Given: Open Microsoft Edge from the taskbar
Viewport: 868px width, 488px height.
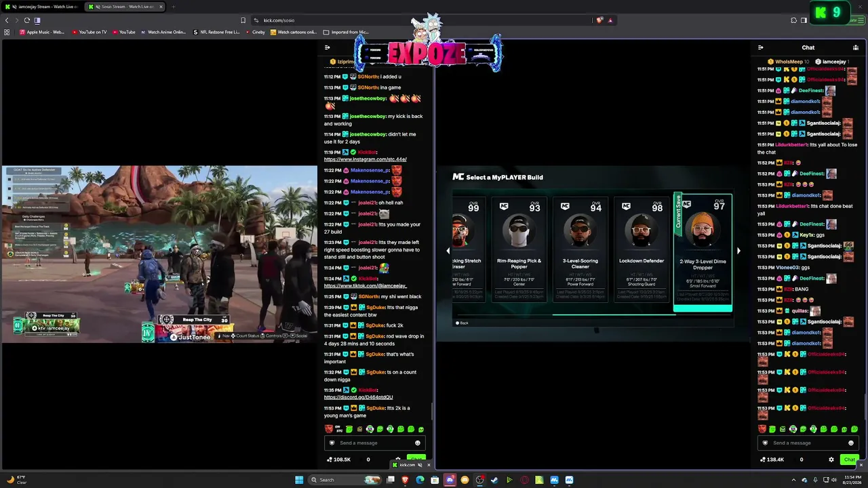Looking at the screenshot, I should (420, 480).
